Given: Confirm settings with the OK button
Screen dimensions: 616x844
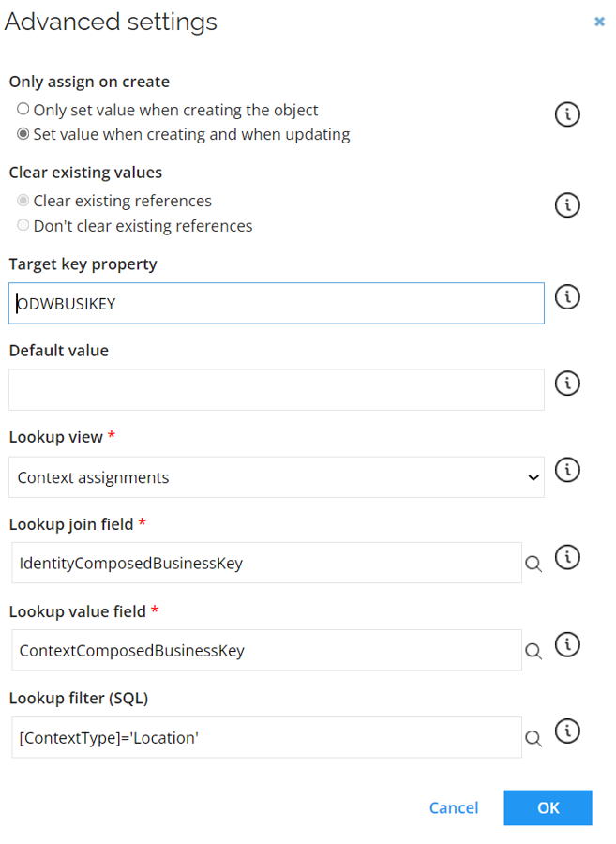Looking at the screenshot, I should (548, 808).
